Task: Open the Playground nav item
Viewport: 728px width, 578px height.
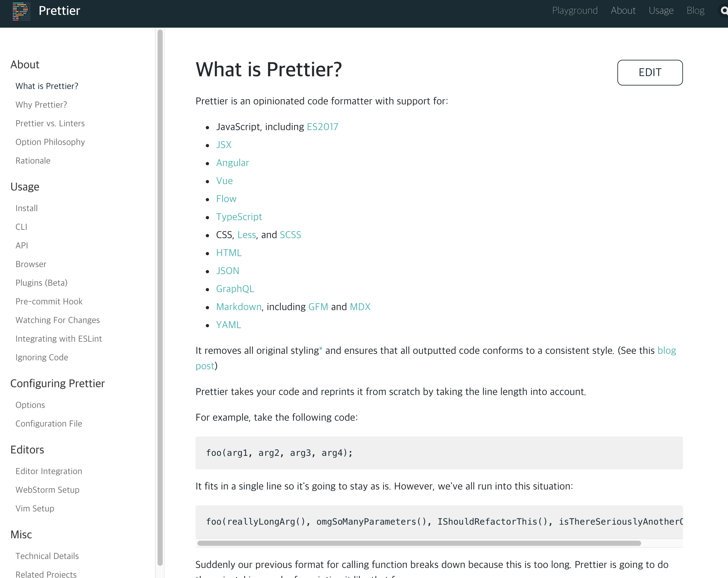Action: [575, 11]
